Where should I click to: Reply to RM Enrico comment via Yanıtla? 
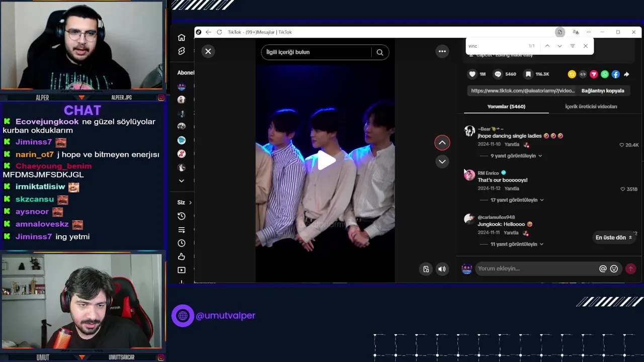coord(512,189)
